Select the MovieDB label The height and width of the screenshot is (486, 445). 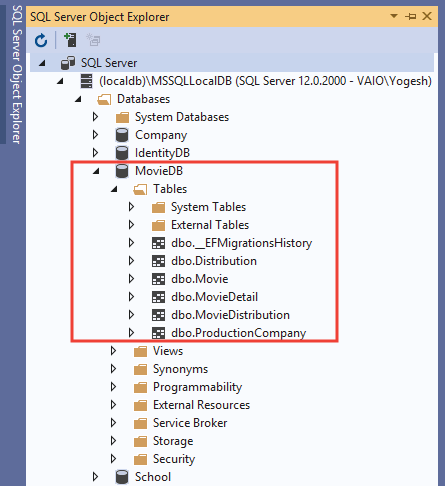[159, 171]
